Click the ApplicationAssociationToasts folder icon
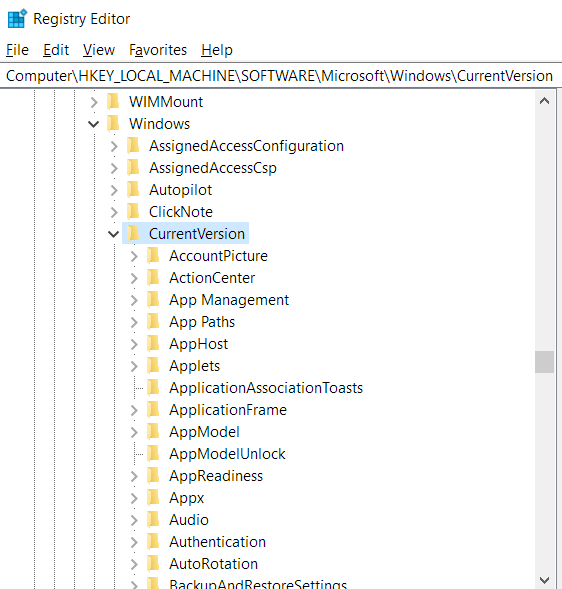This screenshot has height=589, width=562. coord(153,387)
